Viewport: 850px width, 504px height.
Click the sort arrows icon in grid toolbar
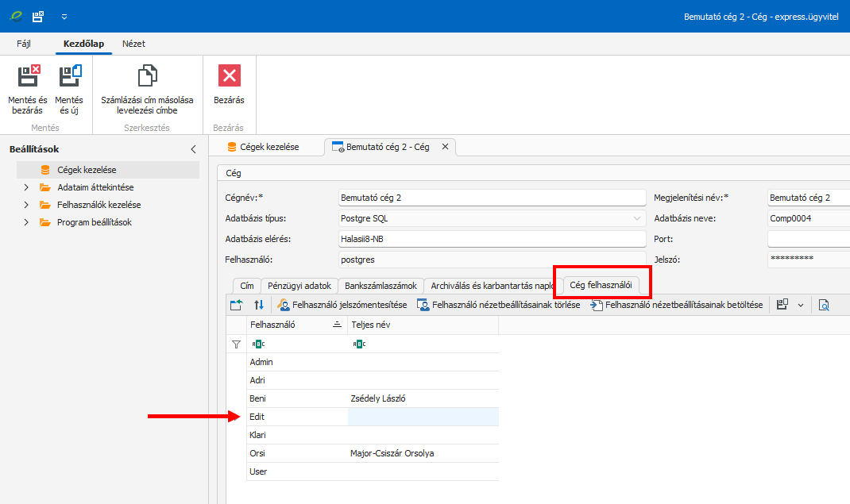click(258, 305)
